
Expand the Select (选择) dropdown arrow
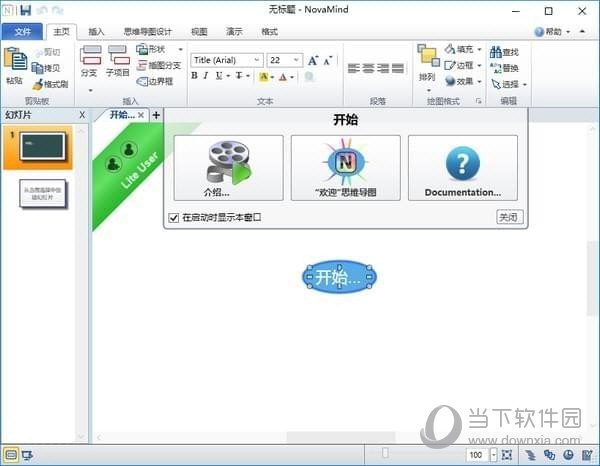pos(525,85)
